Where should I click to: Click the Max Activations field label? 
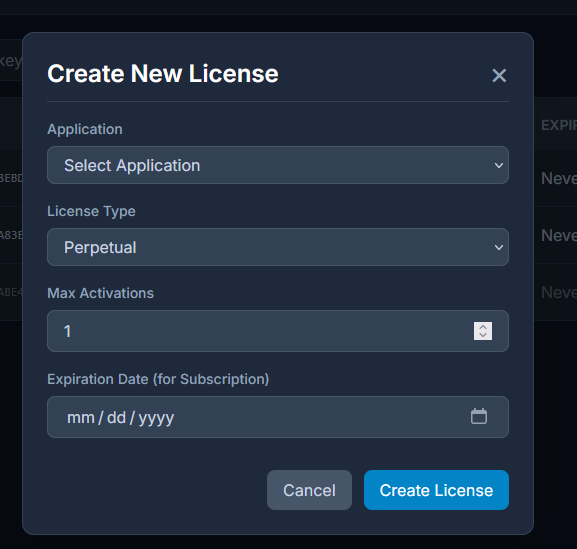point(100,293)
